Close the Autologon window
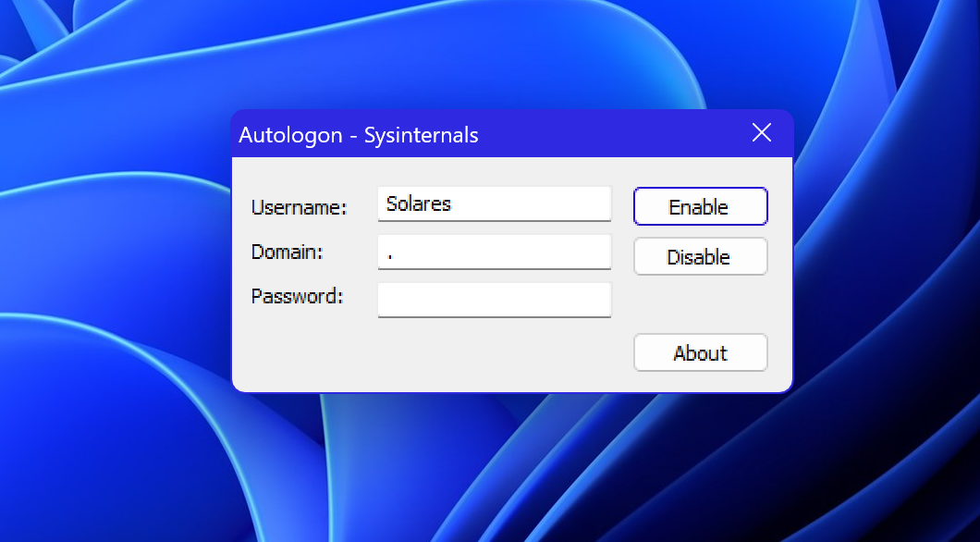The image size is (980, 542). (x=761, y=132)
